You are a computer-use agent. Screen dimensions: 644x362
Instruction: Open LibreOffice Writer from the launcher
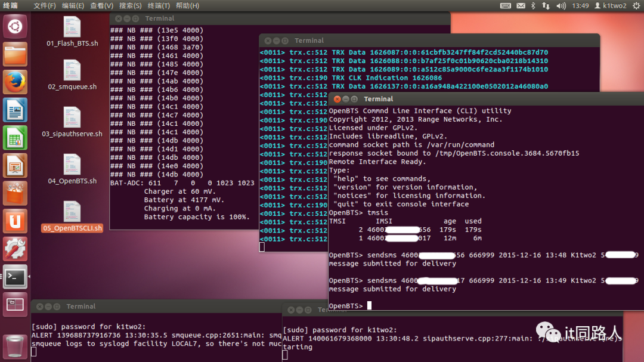(15, 110)
